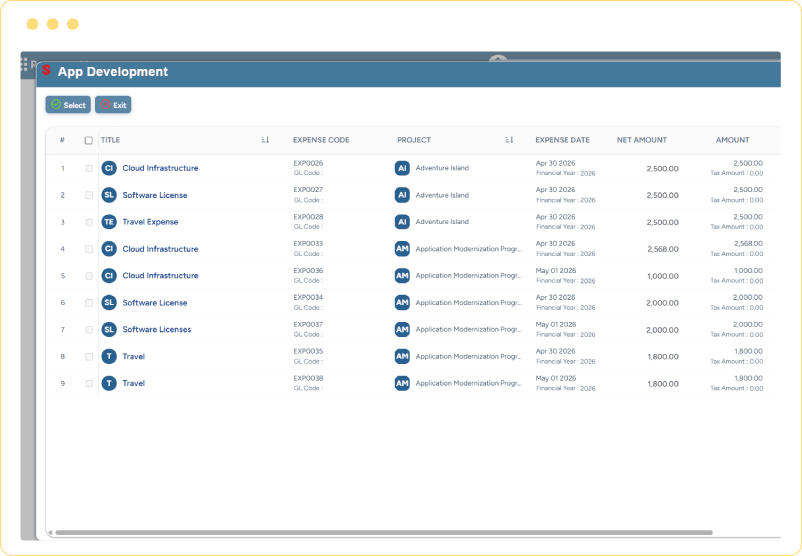Click the red S logo in title bar
The width and height of the screenshot is (802, 556).
pos(46,70)
